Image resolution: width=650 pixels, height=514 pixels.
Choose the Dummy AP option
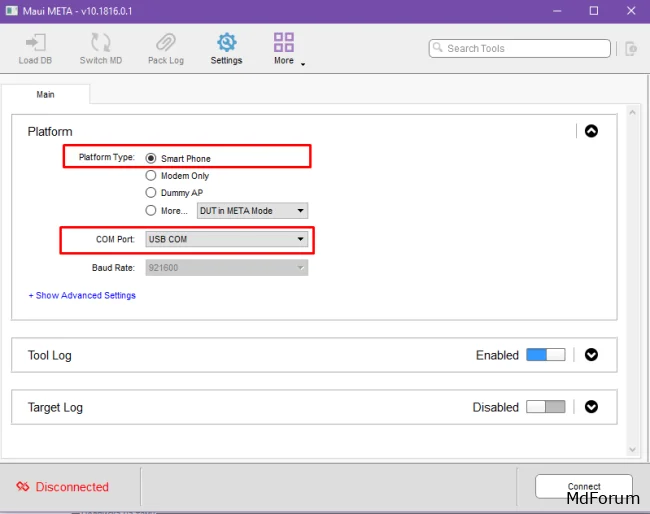tap(151, 193)
